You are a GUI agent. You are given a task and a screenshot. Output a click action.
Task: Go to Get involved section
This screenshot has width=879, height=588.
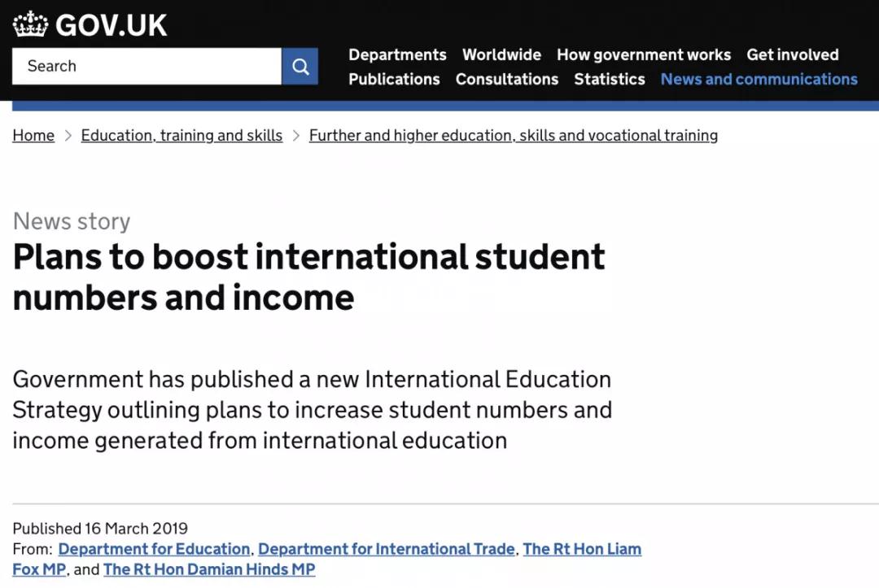click(x=792, y=54)
